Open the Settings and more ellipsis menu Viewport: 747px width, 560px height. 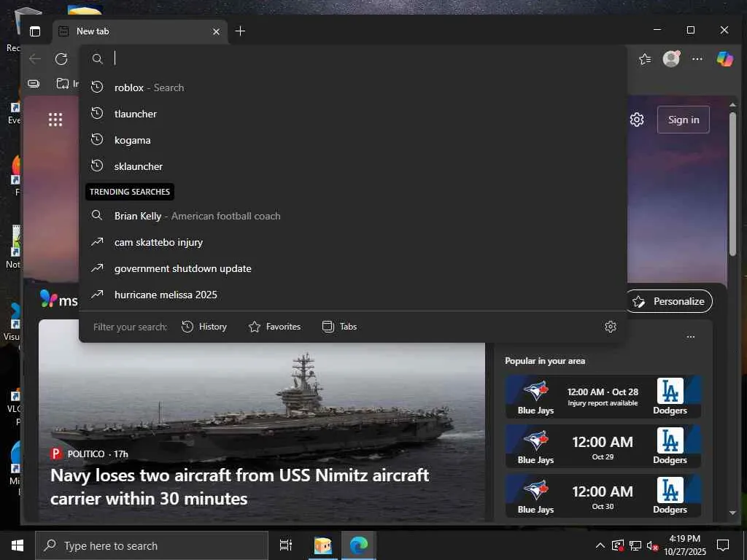tap(697, 58)
